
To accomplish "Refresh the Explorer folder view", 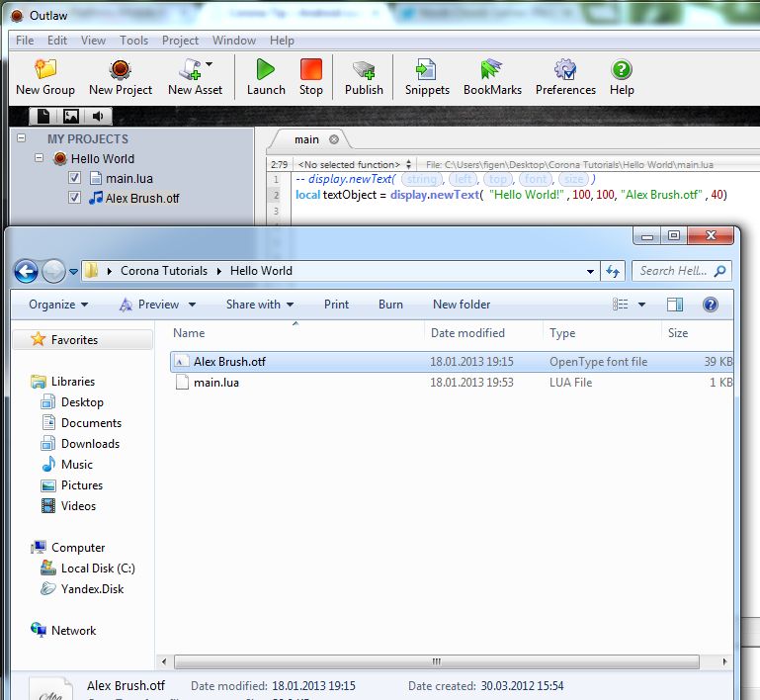I will point(613,271).
